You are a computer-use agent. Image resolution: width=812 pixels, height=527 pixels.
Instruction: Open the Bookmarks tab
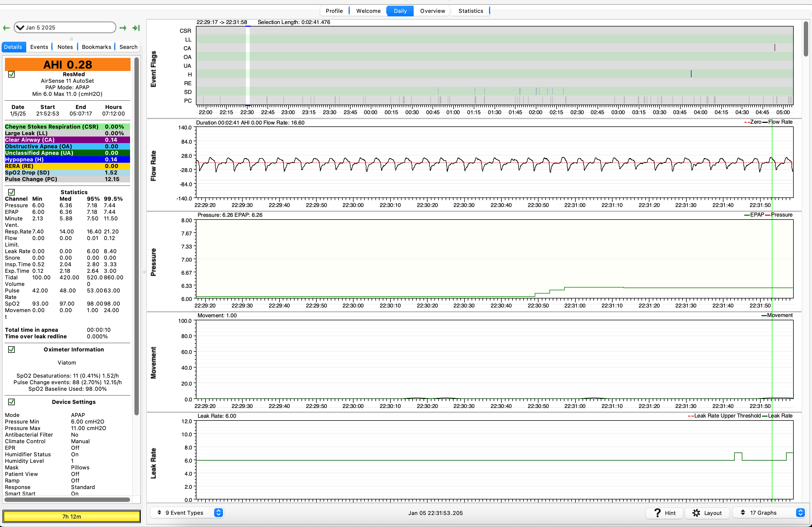point(96,47)
